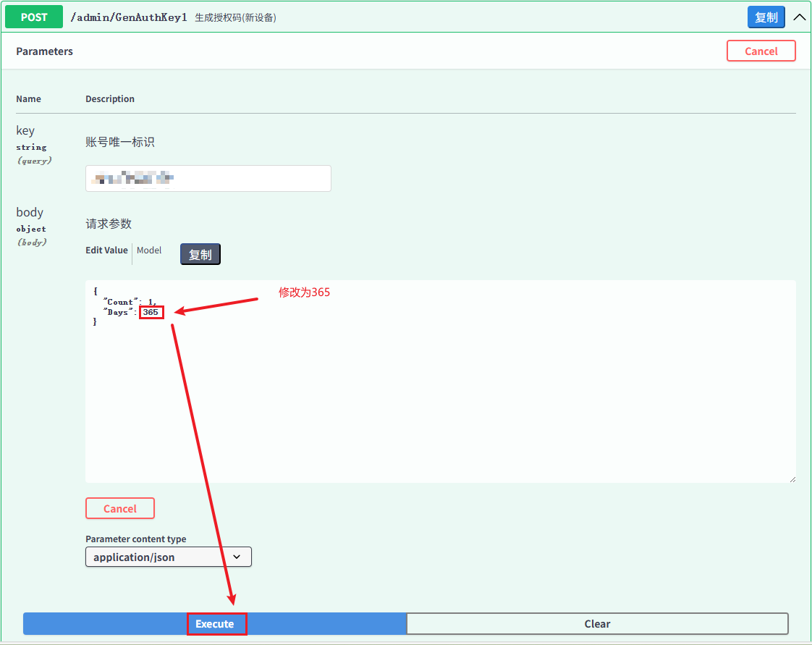Click the Cancel button below the JSON editor
This screenshot has height=645, width=812.
click(x=119, y=508)
